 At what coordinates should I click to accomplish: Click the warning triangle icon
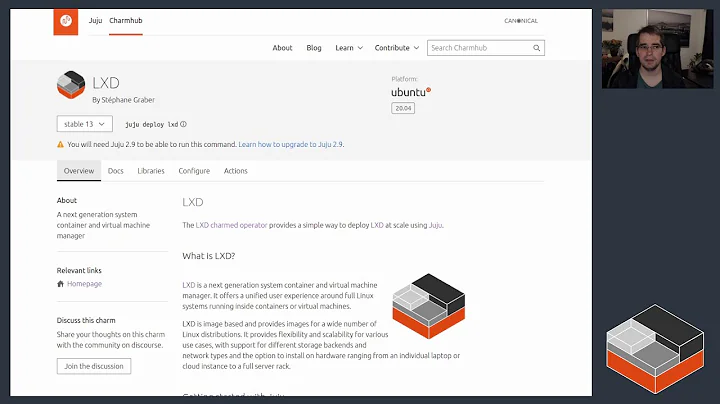(x=60, y=144)
